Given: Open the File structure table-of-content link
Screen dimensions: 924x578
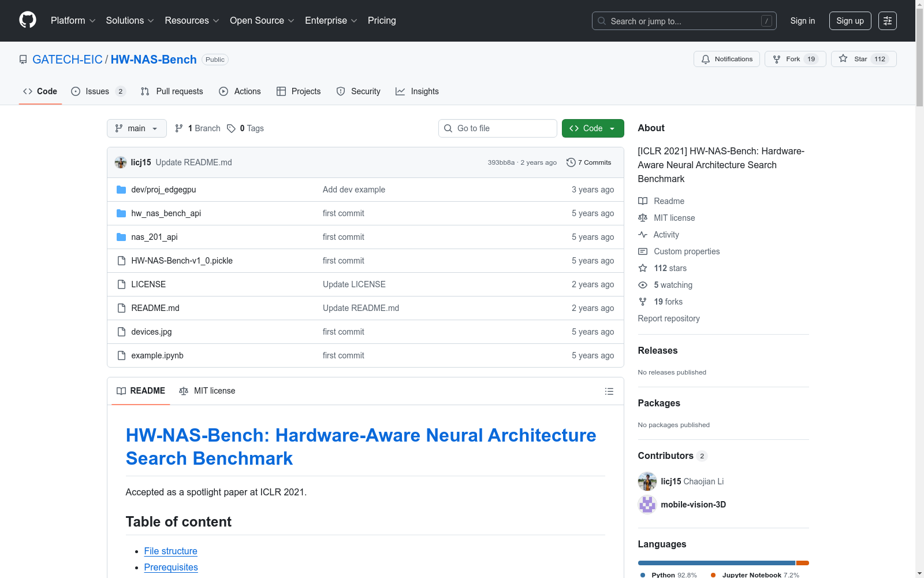Looking at the screenshot, I should click(x=171, y=551).
